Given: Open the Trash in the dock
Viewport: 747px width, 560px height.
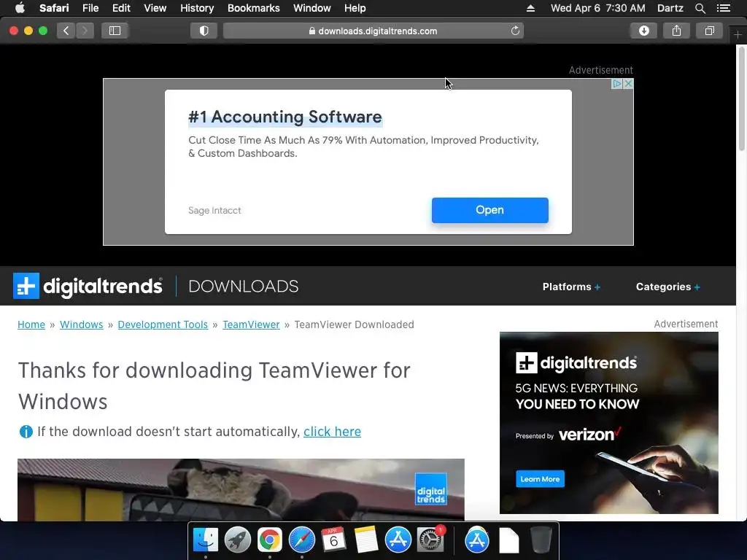Looking at the screenshot, I should [541, 540].
